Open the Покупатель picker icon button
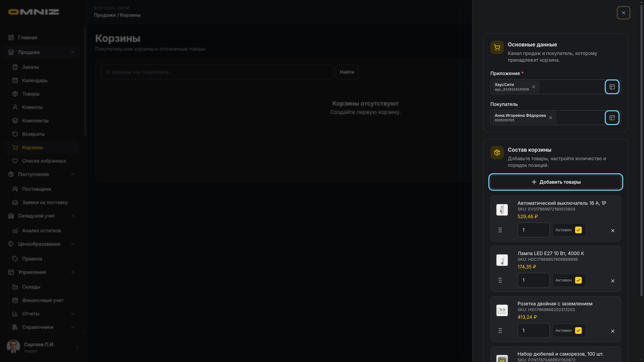644x362 pixels. click(x=612, y=118)
